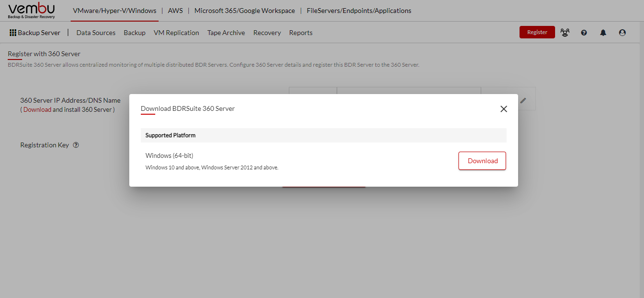Image resolution: width=644 pixels, height=298 pixels.
Task: Open the user account profile icon
Action: click(x=622, y=33)
